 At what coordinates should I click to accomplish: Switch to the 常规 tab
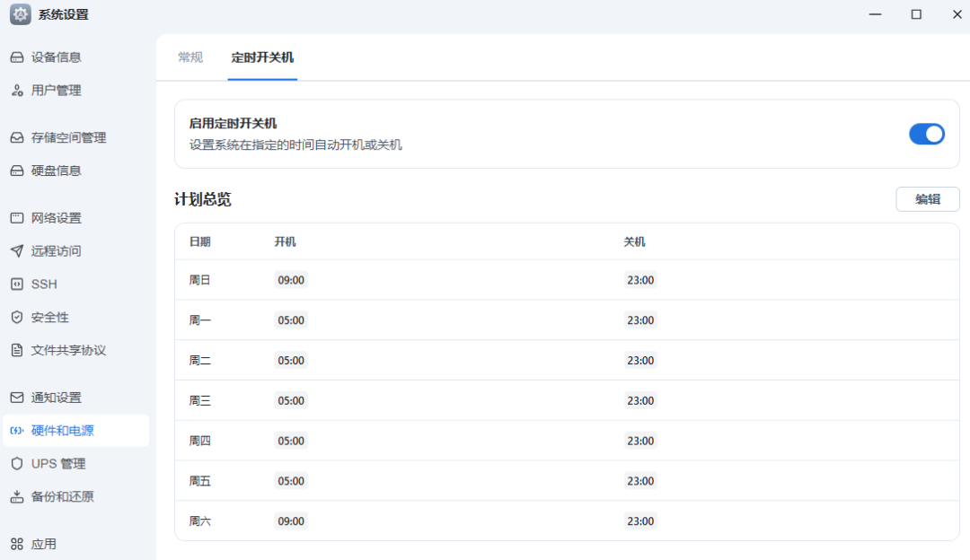(190, 57)
